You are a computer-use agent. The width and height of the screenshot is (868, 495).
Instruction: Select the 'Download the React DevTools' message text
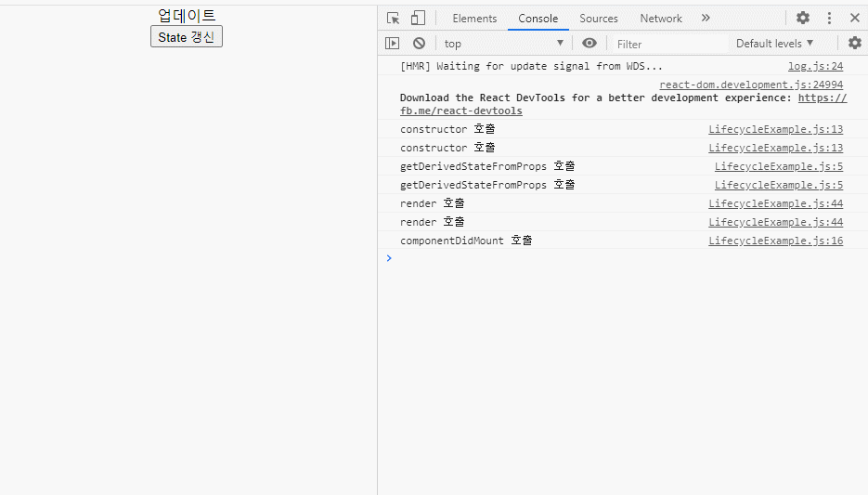click(597, 98)
